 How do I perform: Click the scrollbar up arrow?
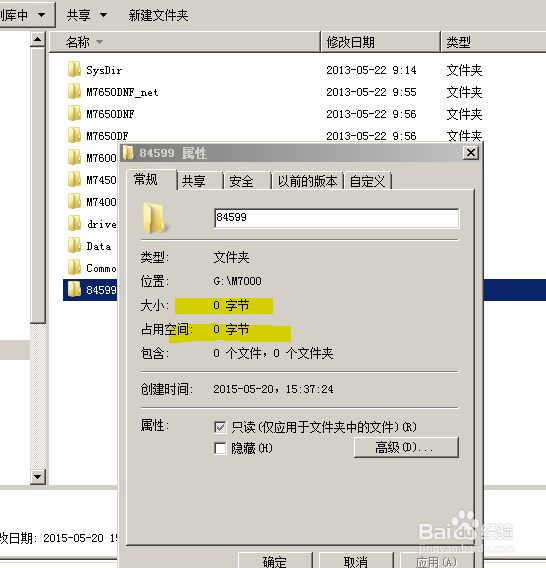pos(38,39)
